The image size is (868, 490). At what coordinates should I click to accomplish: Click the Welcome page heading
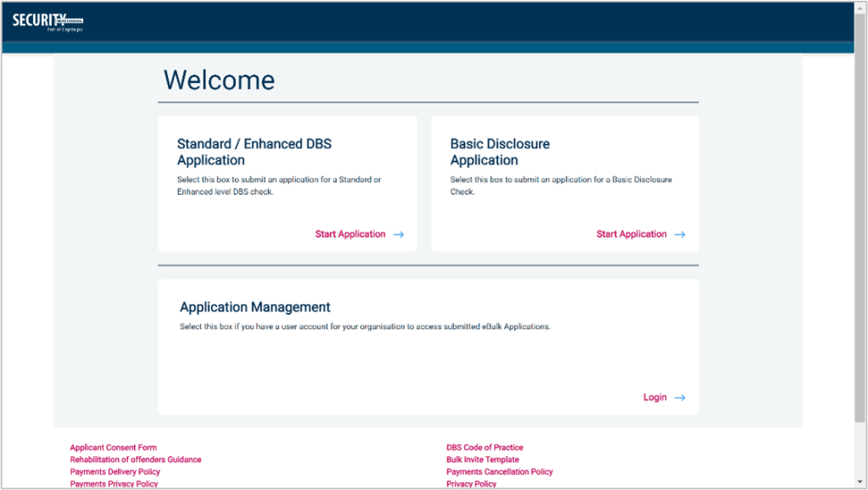coord(219,80)
